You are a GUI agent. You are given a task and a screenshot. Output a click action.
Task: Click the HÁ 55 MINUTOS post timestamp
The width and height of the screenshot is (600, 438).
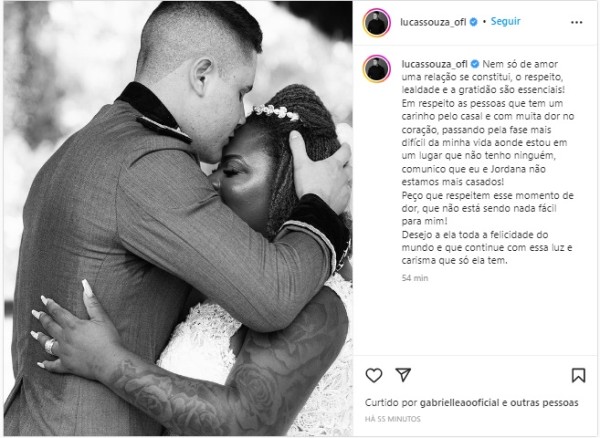tap(393, 419)
